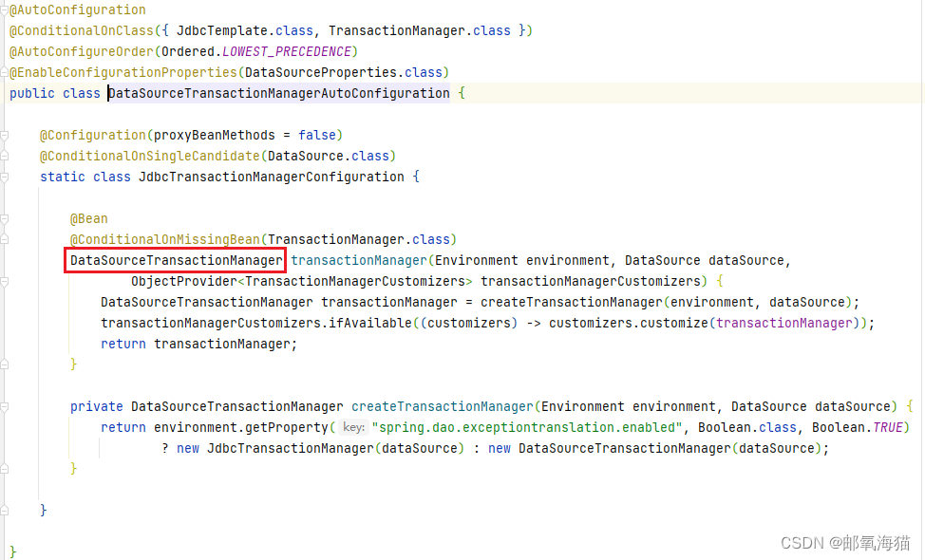925x560 pixels.
Task: Click LOWEST_PRECEDENCE constant
Action: tap(287, 52)
